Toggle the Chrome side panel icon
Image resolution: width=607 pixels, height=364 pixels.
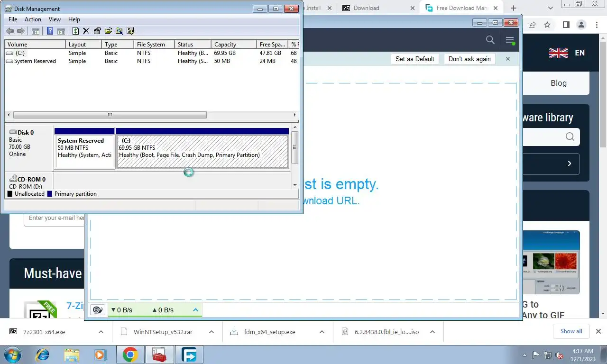[566, 25]
